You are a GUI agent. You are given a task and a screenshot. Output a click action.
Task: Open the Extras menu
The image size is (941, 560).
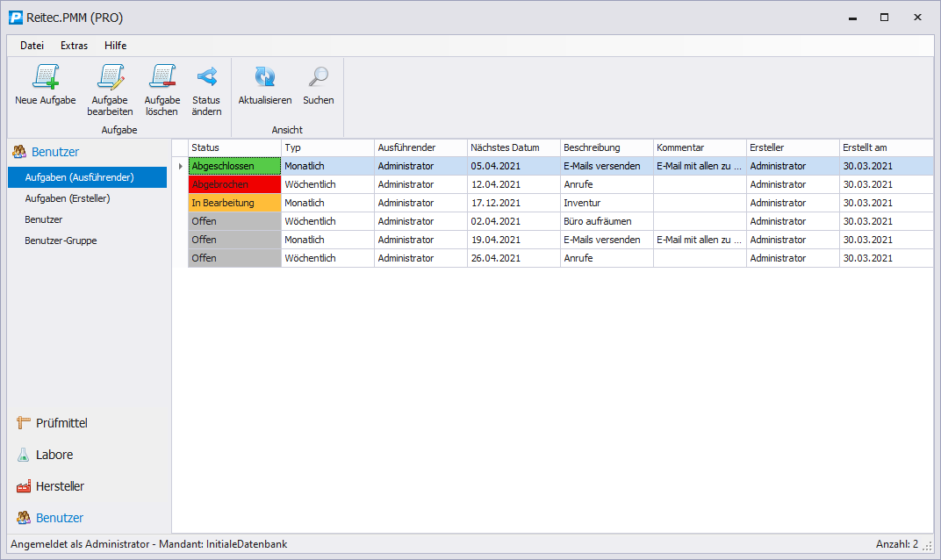pyautogui.click(x=74, y=46)
